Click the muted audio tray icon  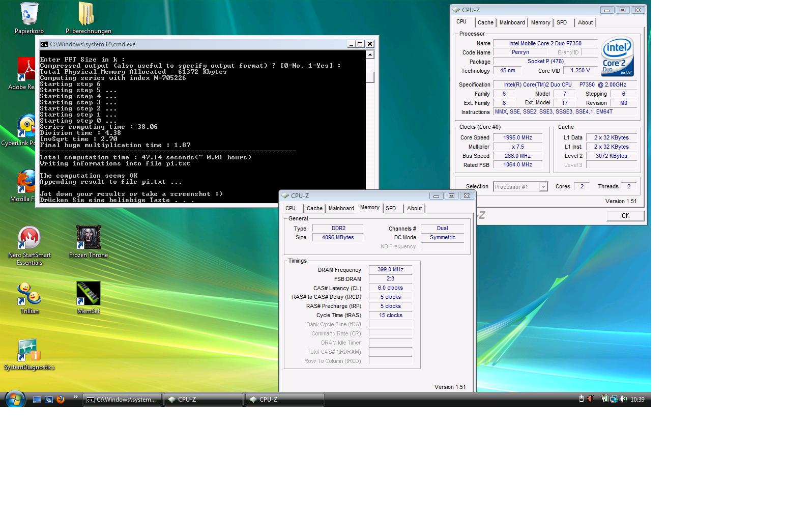coord(590,399)
